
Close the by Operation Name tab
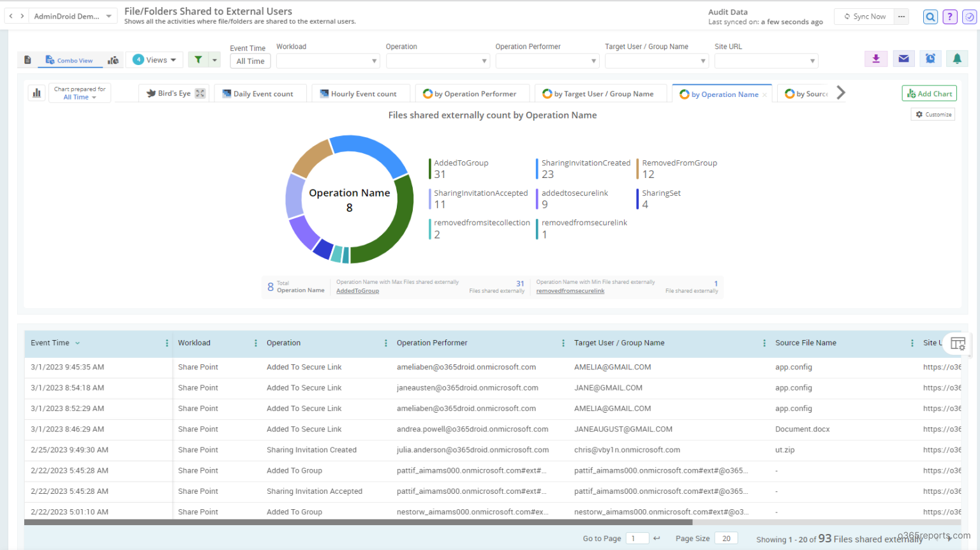click(764, 95)
